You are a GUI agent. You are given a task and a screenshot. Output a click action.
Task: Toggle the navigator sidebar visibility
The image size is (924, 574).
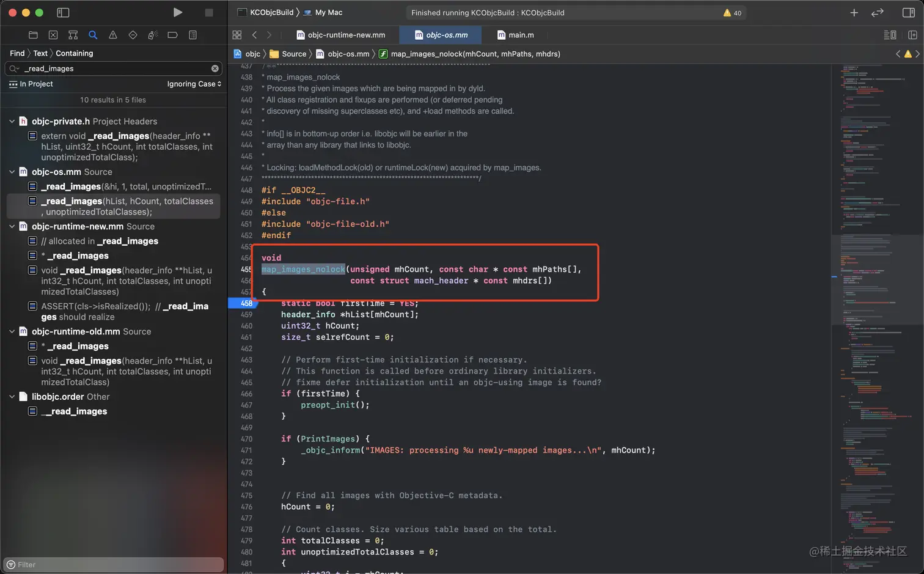click(x=63, y=12)
